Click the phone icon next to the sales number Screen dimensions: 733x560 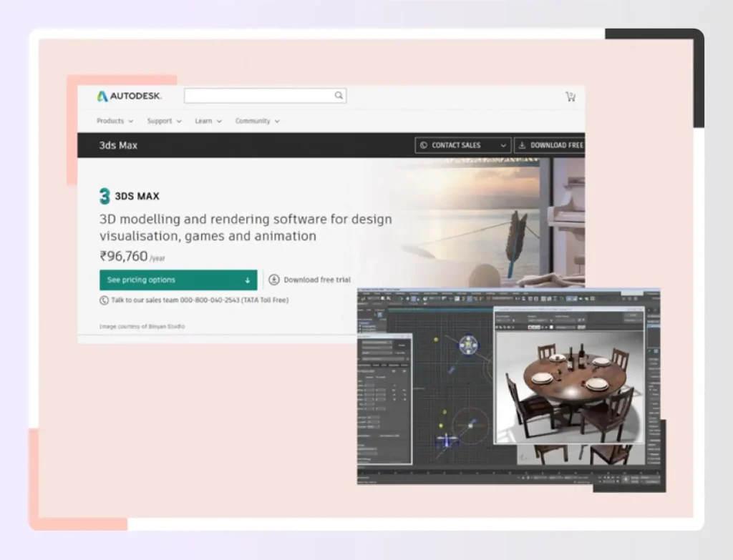pos(104,300)
